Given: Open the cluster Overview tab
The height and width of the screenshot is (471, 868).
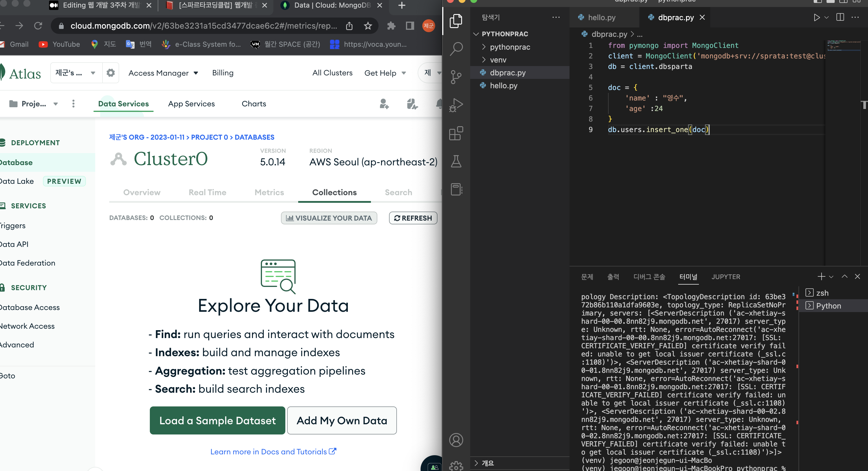Looking at the screenshot, I should click(x=142, y=192).
